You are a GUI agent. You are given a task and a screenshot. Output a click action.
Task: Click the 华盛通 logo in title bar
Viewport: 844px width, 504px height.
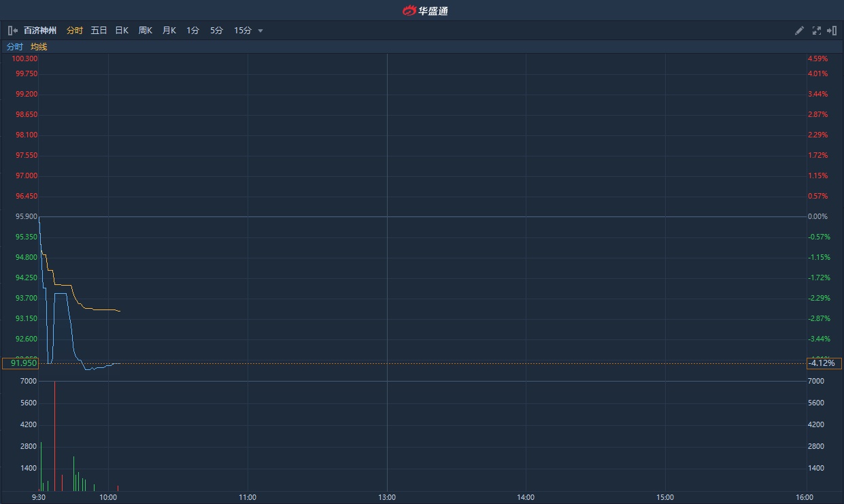pos(424,10)
